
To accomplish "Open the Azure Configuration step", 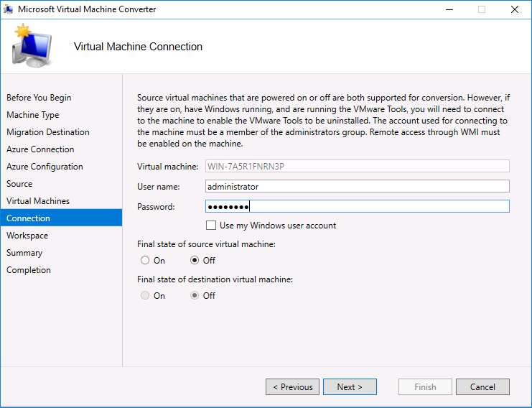I will [x=45, y=167].
